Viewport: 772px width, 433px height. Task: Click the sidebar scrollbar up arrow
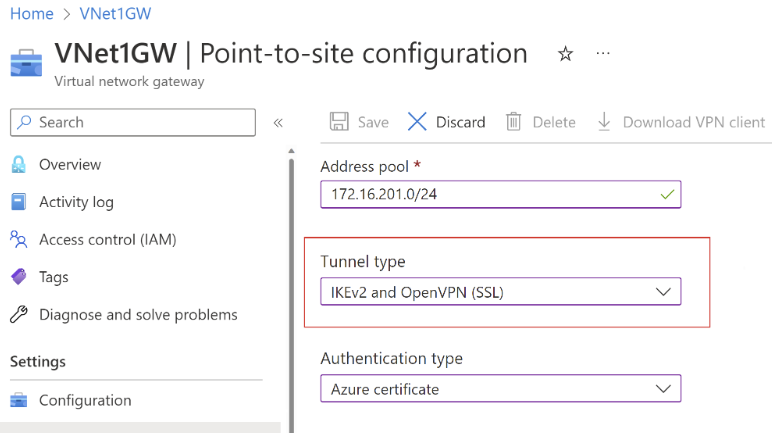(291, 151)
